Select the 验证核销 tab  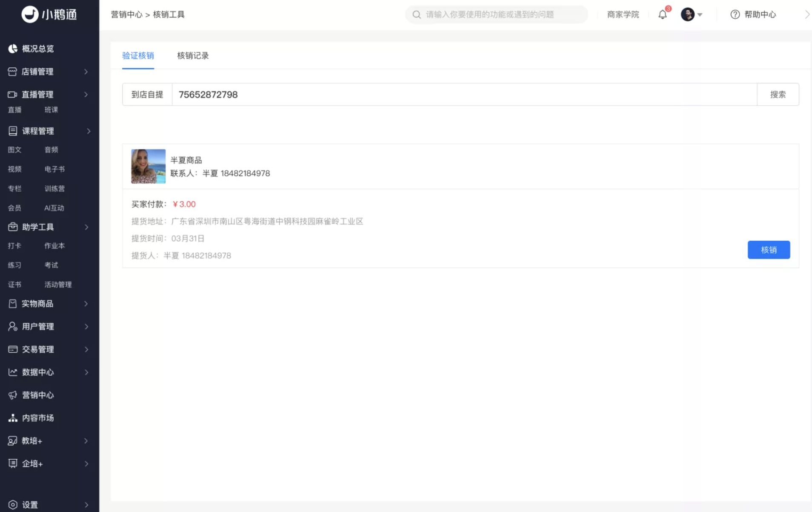point(138,56)
